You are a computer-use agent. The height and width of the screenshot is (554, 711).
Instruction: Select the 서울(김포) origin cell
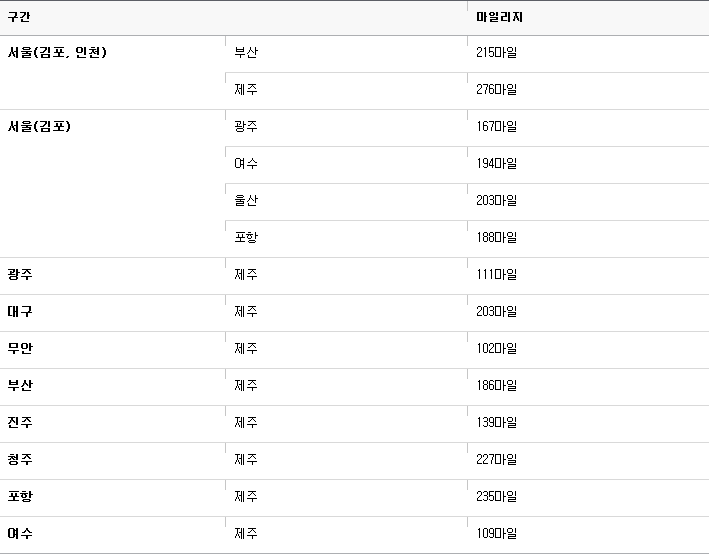[39, 126]
